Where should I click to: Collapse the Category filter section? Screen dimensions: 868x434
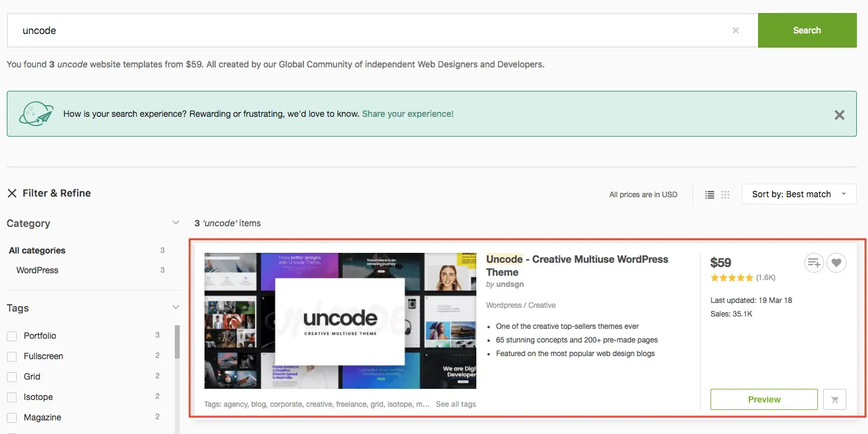tap(175, 223)
